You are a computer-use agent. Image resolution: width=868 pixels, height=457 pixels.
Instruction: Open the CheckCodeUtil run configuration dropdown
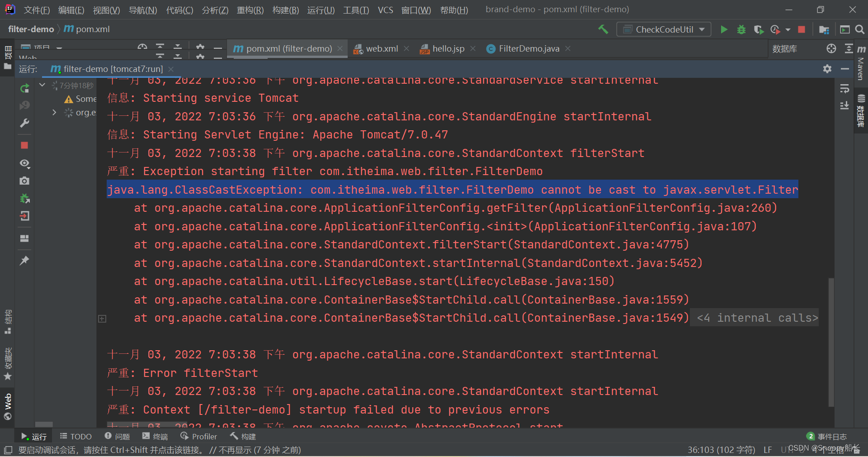point(664,29)
